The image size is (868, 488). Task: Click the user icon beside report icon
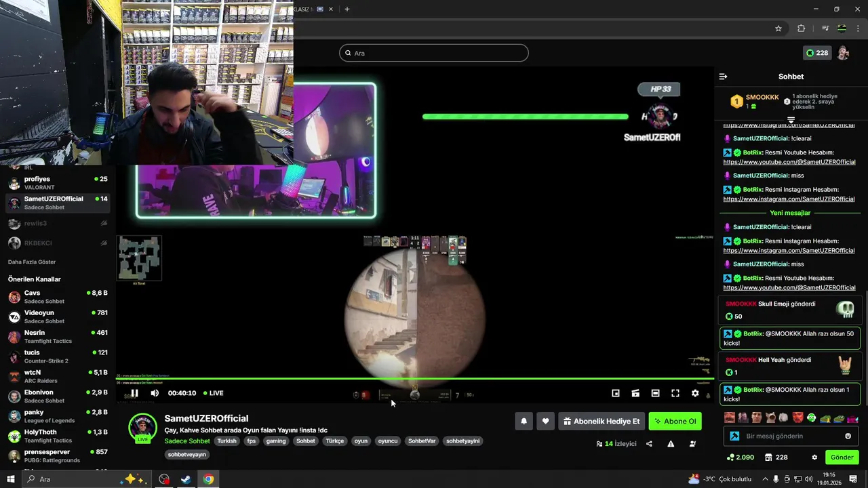tap(692, 444)
